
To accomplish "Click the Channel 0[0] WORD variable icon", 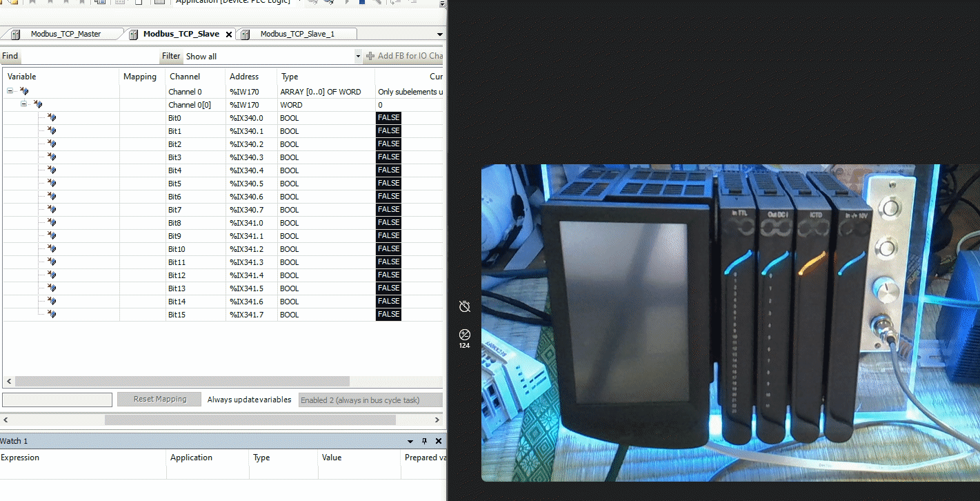I will pyautogui.click(x=38, y=104).
